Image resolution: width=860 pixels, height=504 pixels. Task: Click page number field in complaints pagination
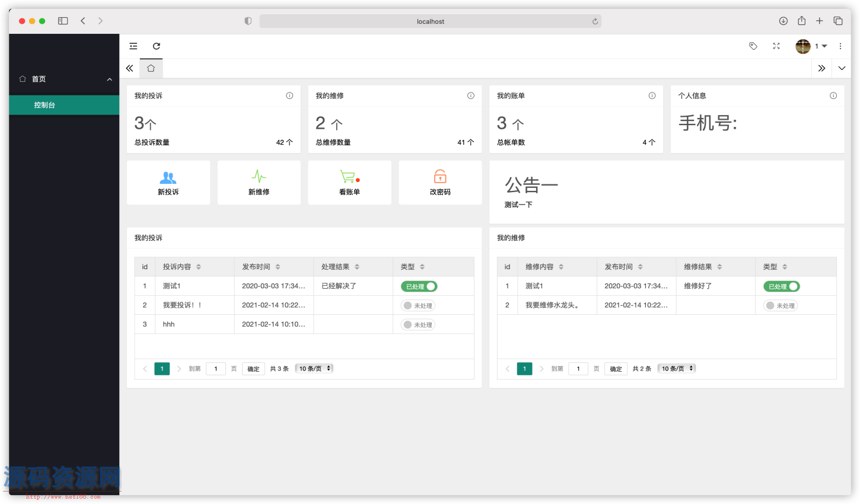216,369
